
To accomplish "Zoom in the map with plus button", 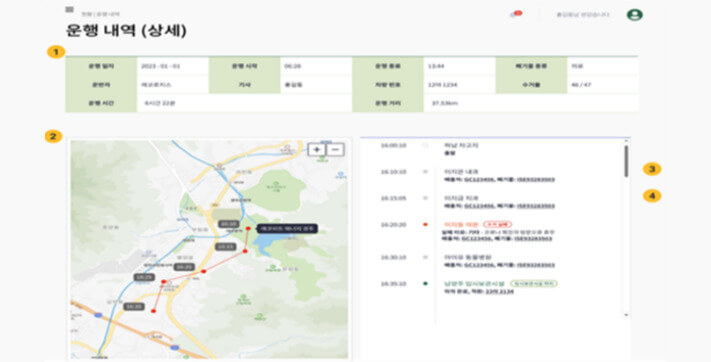I will 317,150.
